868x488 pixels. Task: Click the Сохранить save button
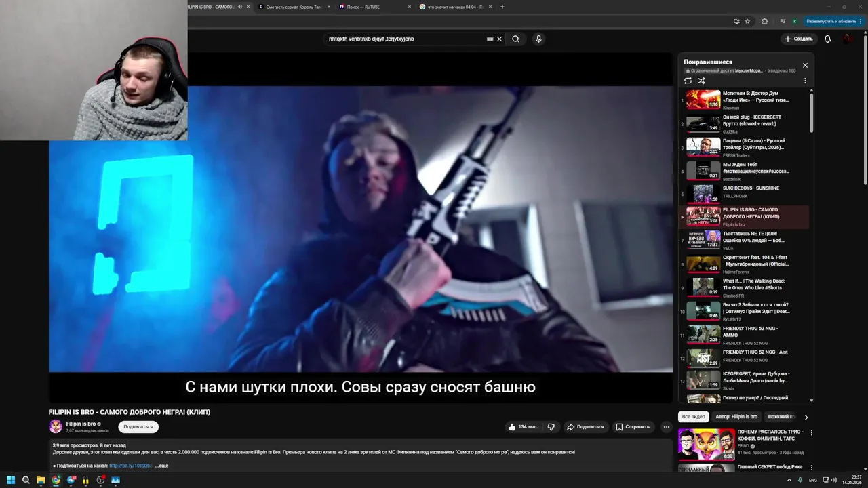click(633, 427)
